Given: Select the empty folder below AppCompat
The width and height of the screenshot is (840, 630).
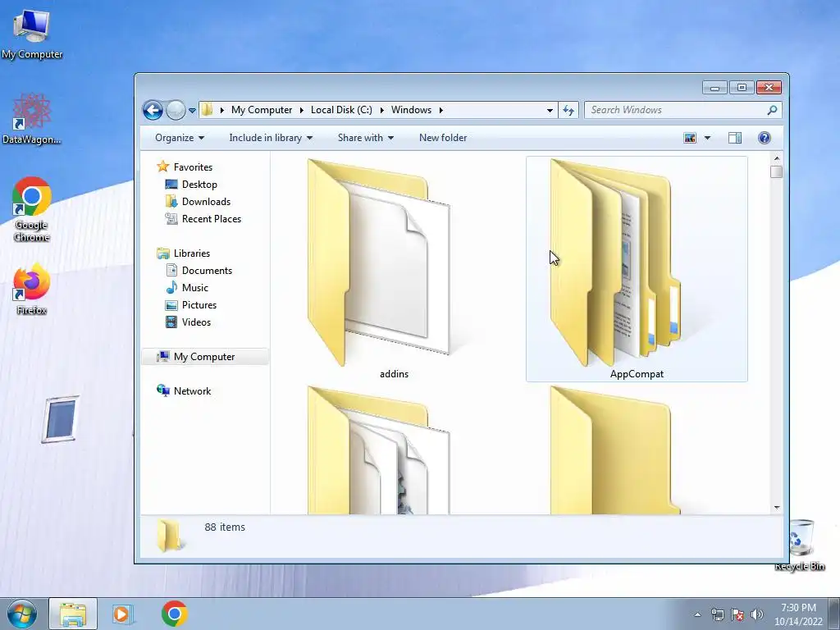Looking at the screenshot, I should click(x=615, y=450).
